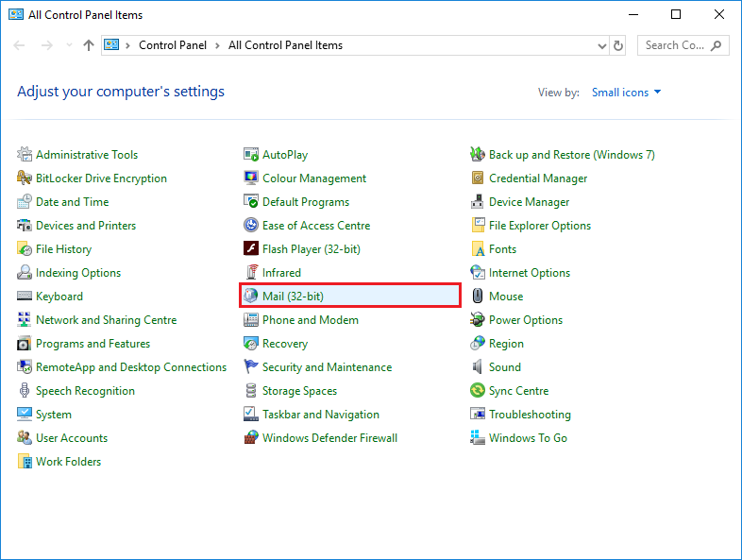Open the Default Programs icon
The height and width of the screenshot is (560, 742).
point(251,202)
